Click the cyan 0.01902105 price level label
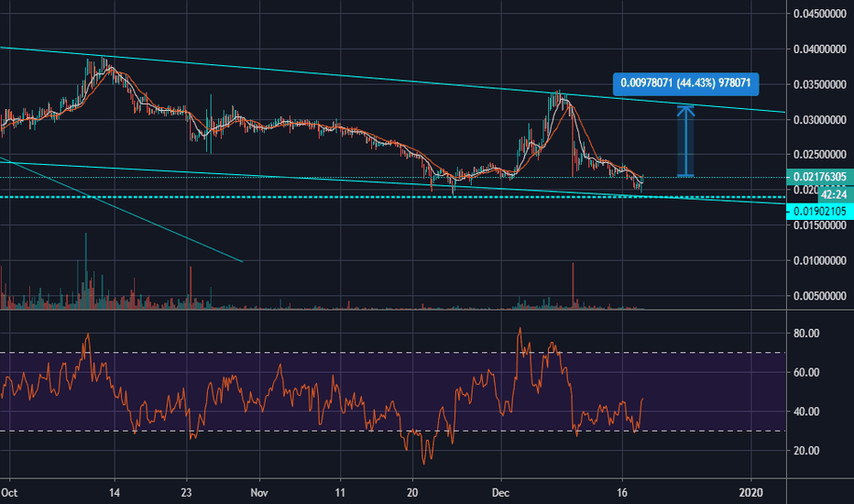Viewport: 854px width, 504px height. coord(820,212)
